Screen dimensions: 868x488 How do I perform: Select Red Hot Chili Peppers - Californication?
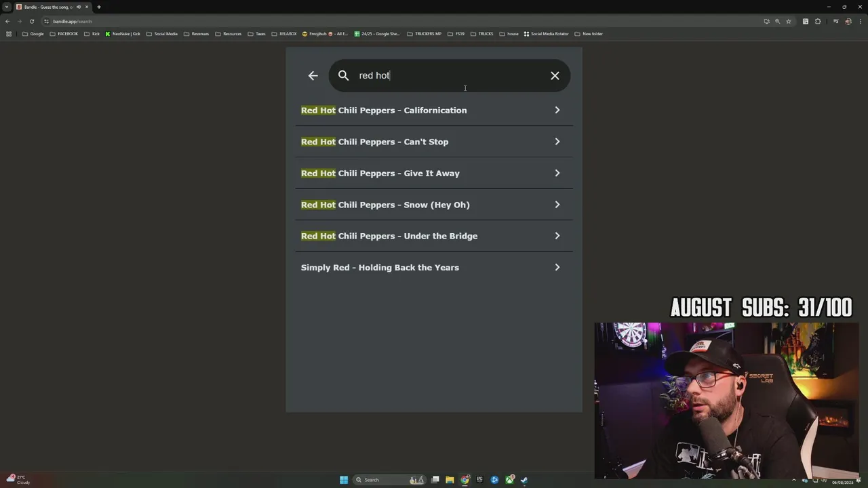tap(434, 110)
